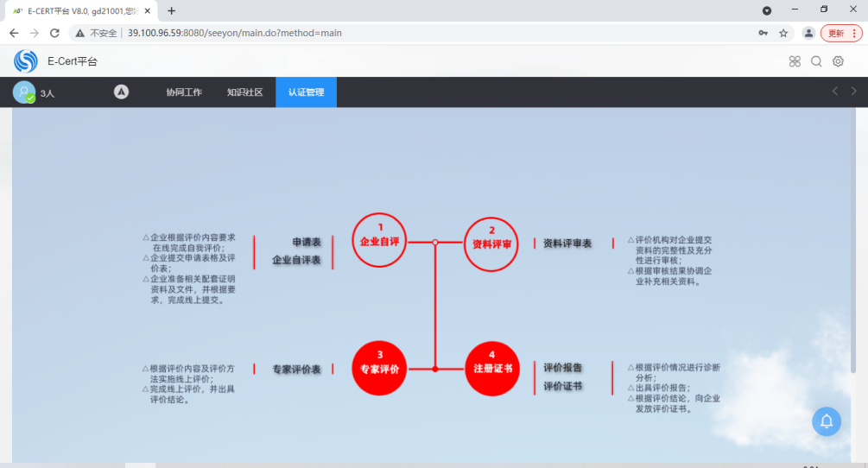Click step 4 注册证书 circle
Screen dimensions: 868x468
tap(492, 369)
